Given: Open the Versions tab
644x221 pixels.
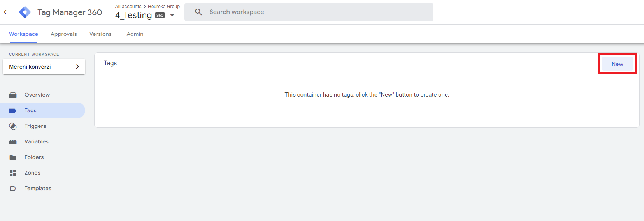Looking at the screenshot, I should pos(100,34).
